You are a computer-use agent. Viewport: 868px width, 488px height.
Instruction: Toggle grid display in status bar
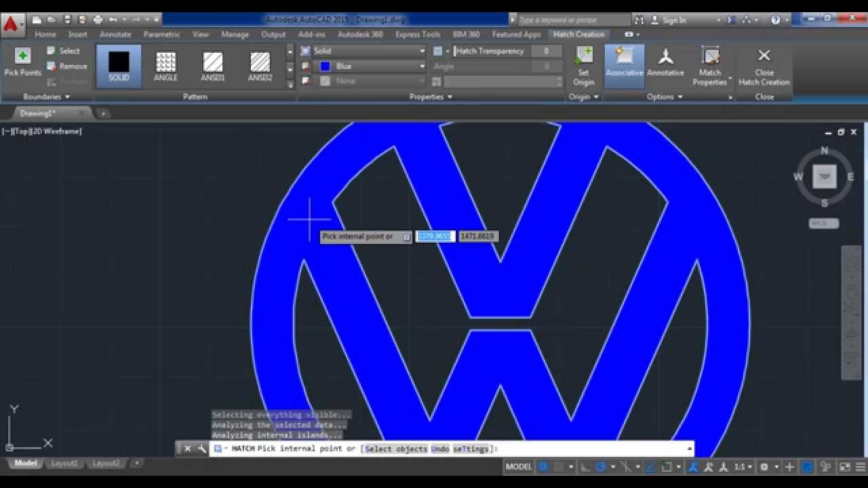(543, 467)
